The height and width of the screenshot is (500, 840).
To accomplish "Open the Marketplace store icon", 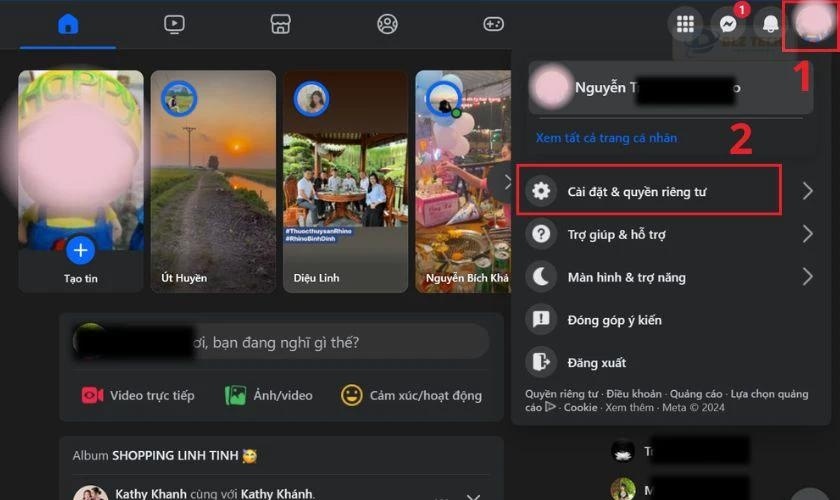I will (x=281, y=24).
